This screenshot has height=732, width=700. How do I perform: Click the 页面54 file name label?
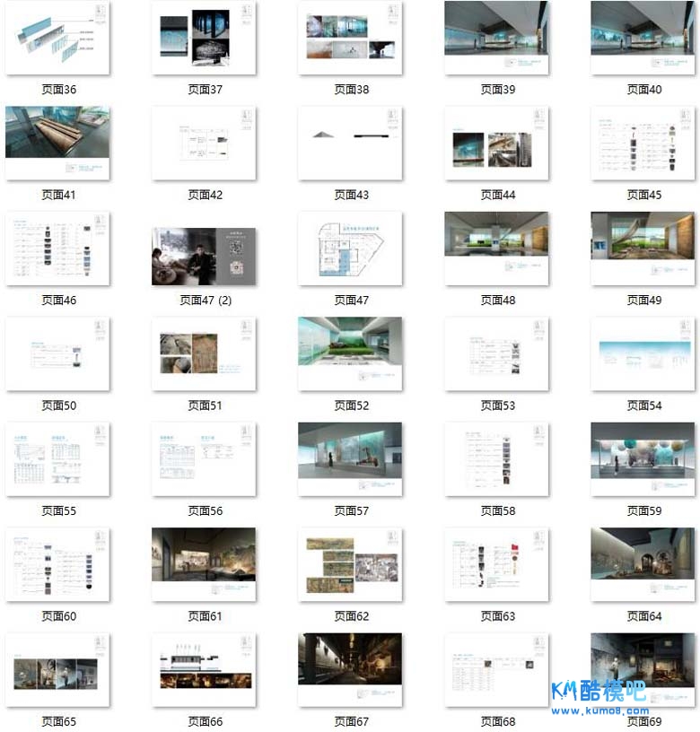point(643,405)
